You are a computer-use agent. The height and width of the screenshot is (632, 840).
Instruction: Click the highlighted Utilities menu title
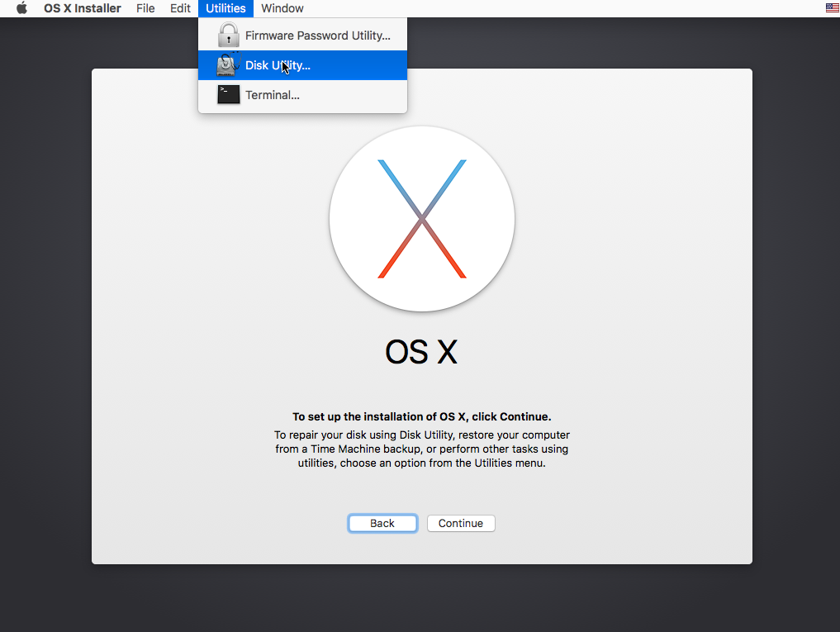point(225,7)
